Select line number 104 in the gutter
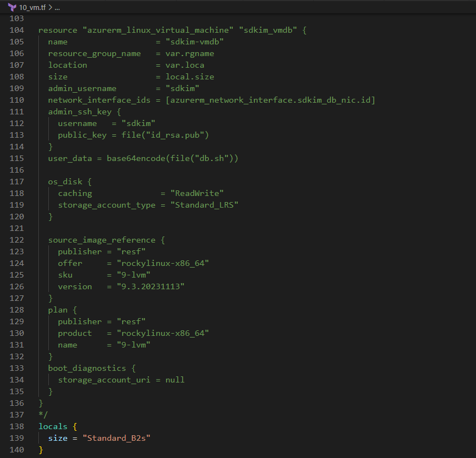This screenshot has height=458, width=476. click(17, 30)
